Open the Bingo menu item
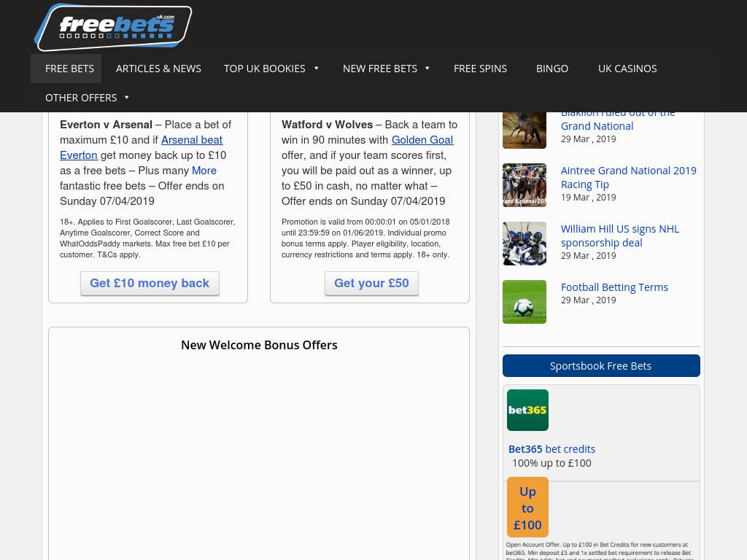Screen dimensions: 747x560 (551, 69)
